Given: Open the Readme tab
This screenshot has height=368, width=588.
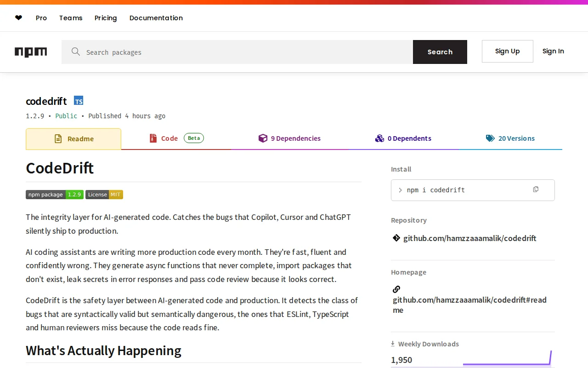Looking at the screenshot, I should point(73,139).
